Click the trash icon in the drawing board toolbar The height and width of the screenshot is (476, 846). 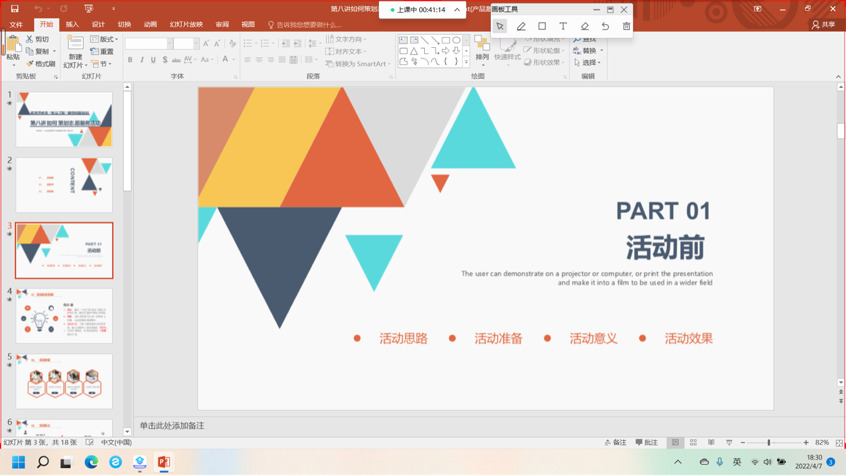click(626, 26)
